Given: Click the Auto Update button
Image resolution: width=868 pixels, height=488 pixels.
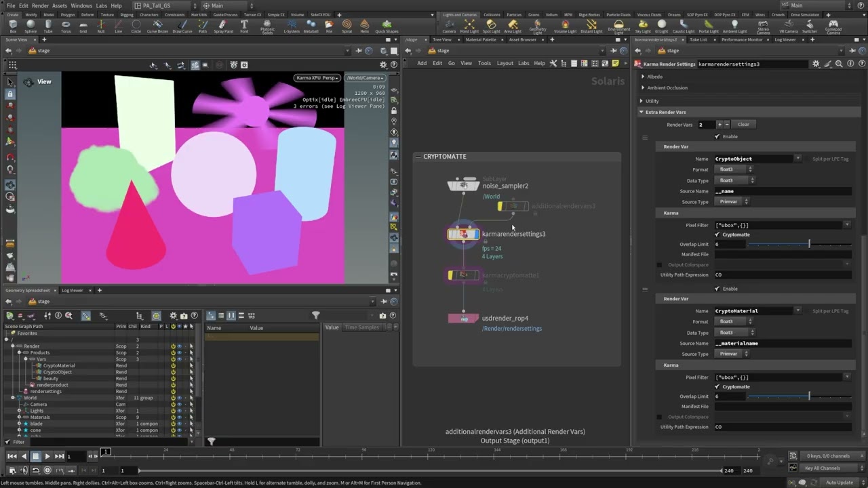Looking at the screenshot, I should pyautogui.click(x=840, y=483).
